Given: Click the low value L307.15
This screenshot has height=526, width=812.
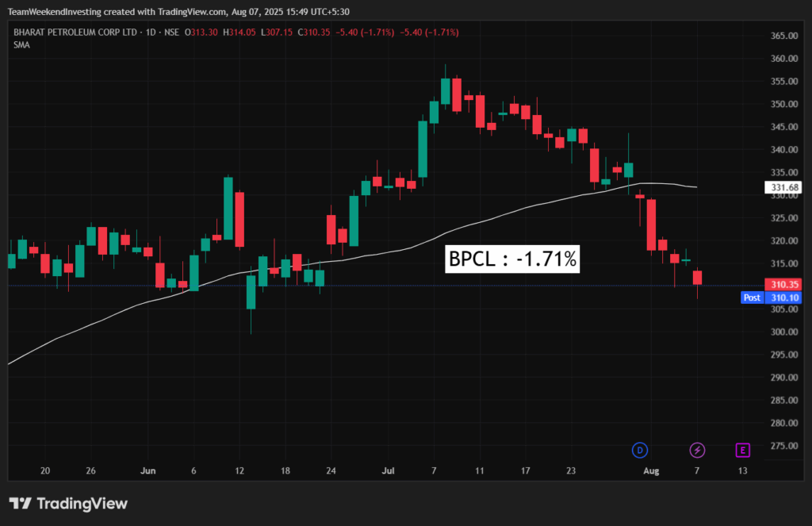Looking at the screenshot, I should (277, 32).
